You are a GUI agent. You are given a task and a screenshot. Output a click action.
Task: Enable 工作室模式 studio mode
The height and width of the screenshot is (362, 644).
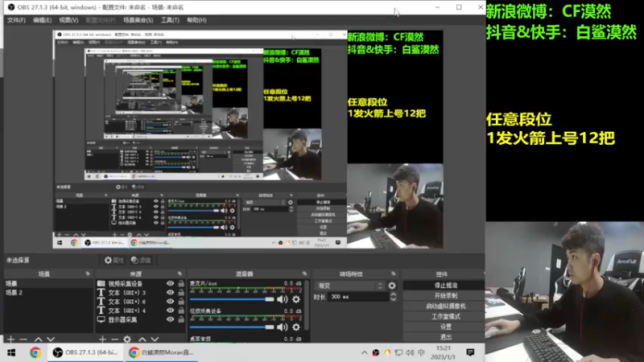(x=445, y=316)
